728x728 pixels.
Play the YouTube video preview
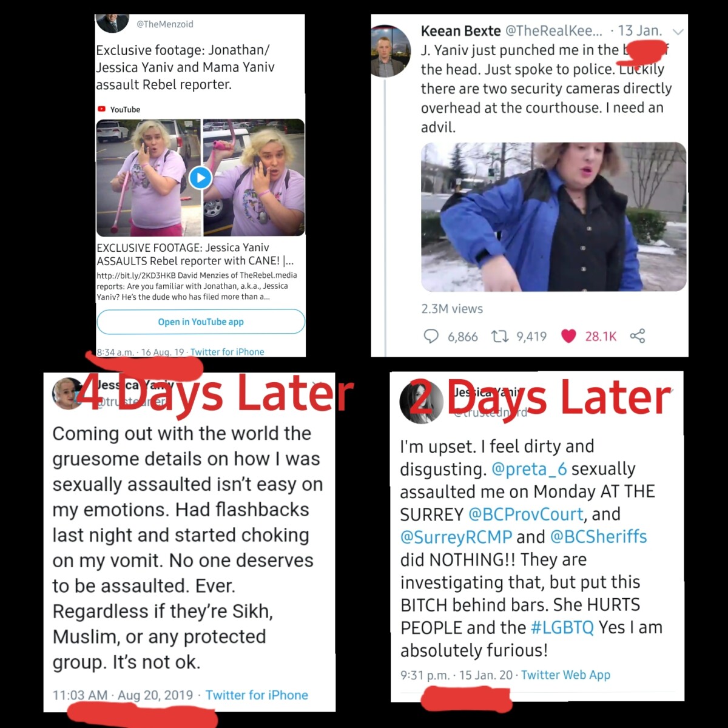tap(200, 178)
